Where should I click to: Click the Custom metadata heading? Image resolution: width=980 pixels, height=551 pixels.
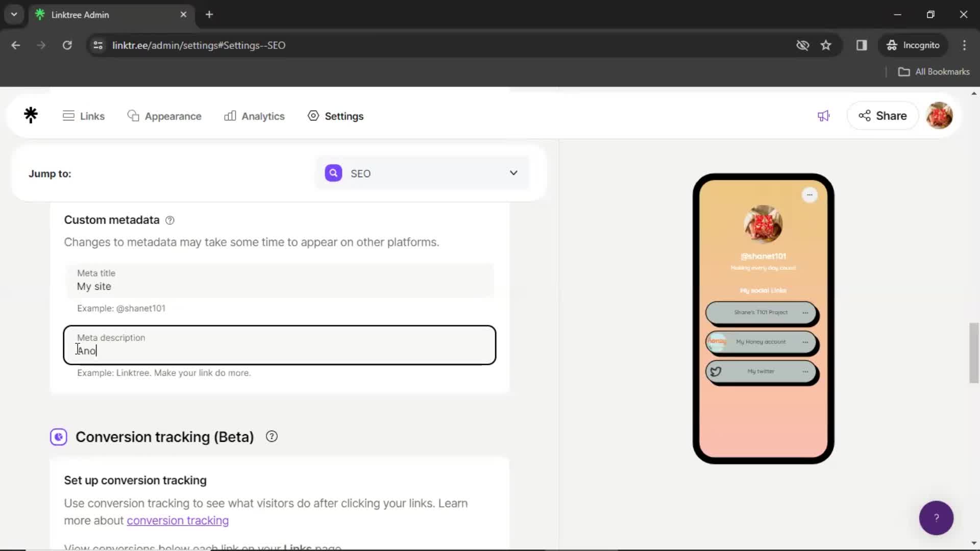click(x=112, y=220)
